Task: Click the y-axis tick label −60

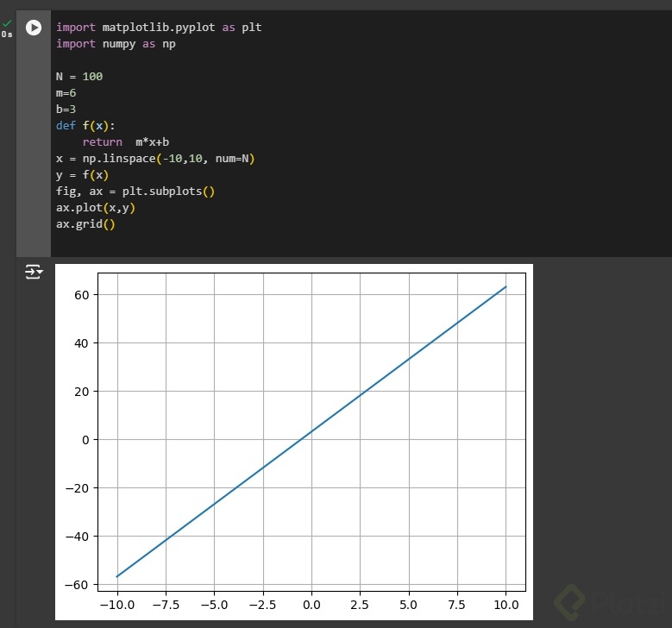Action: (x=77, y=585)
